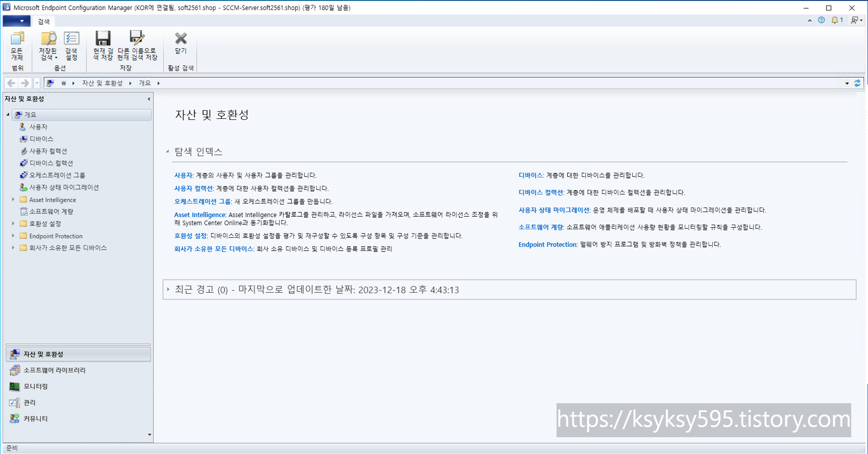Open 소프트웨어 라이브러리 workspace
This screenshot has height=454, width=868.
coord(54,370)
